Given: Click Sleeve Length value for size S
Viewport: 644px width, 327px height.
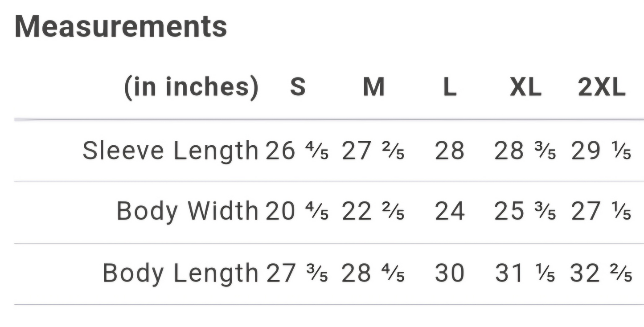Looking at the screenshot, I should tap(297, 151).
